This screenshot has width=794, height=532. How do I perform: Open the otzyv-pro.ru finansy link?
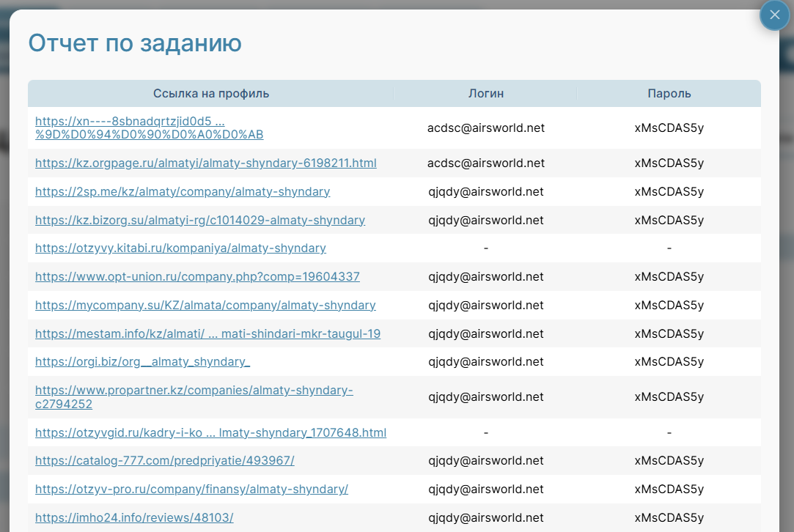191,489
